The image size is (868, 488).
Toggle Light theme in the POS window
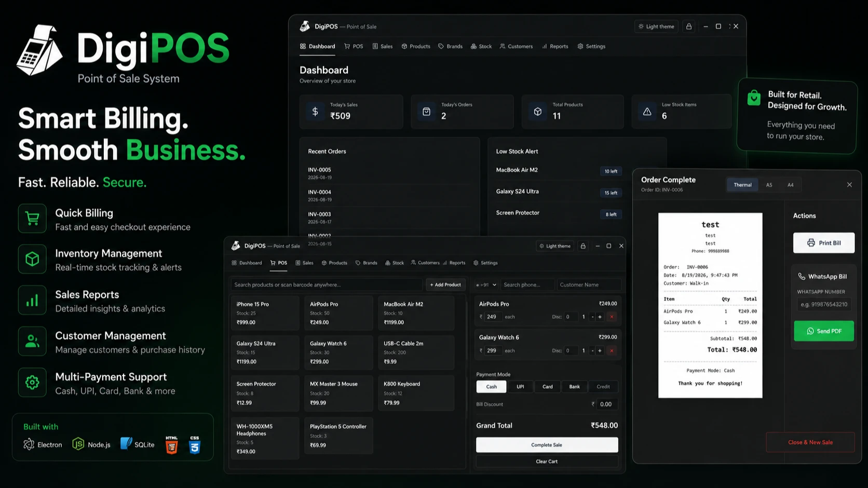[x=555, y=246]
